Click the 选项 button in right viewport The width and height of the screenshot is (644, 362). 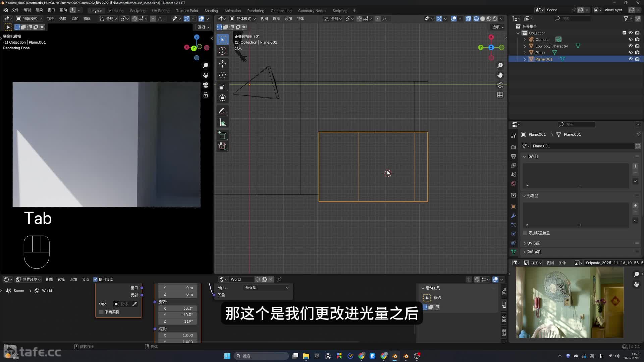click(x=498, y=27)
